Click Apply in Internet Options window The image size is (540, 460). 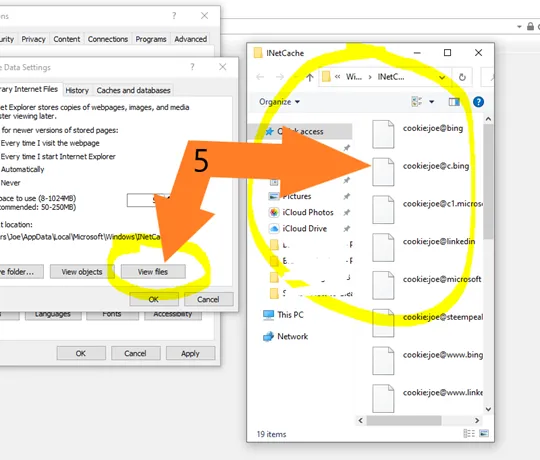coord(190,353)
